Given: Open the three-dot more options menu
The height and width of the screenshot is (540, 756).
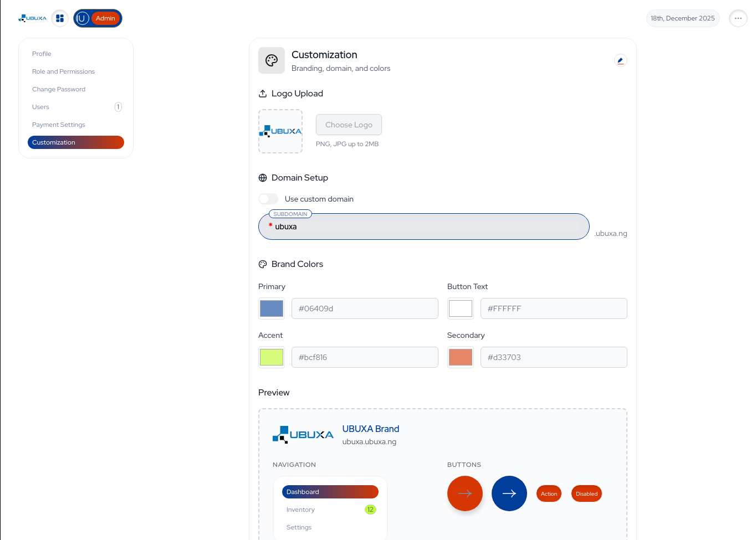Looking at the screenshot, I should [x=738, y=18].
